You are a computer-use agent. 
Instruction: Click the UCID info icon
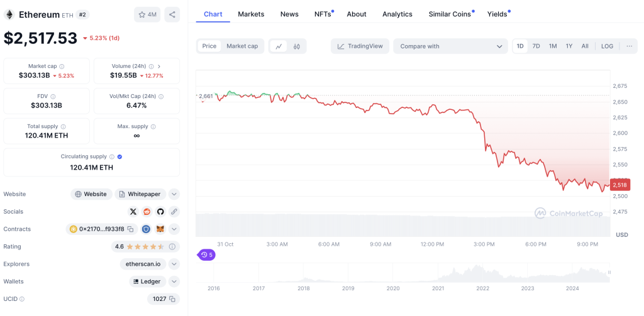coord(22,299)
